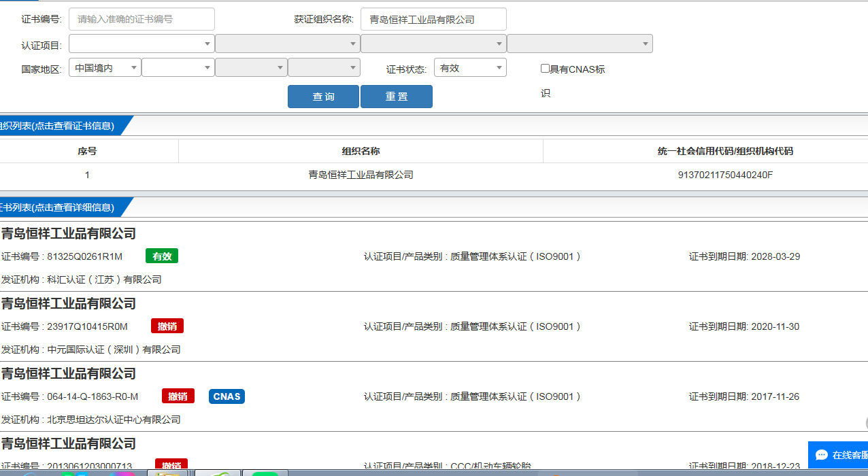This screenshot has height=476, width=868.
Task: Focus the 证书编号 input field
Action: pos(141,19)
